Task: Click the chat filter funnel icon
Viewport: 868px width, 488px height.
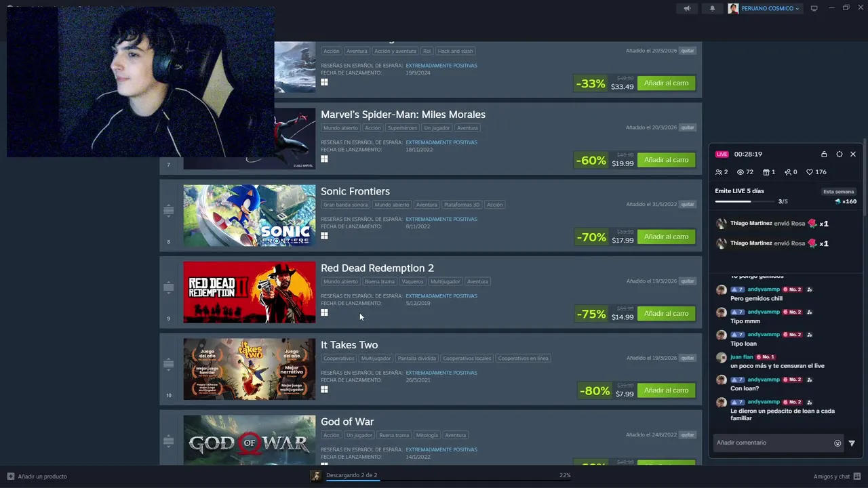Action: (852, 443)
